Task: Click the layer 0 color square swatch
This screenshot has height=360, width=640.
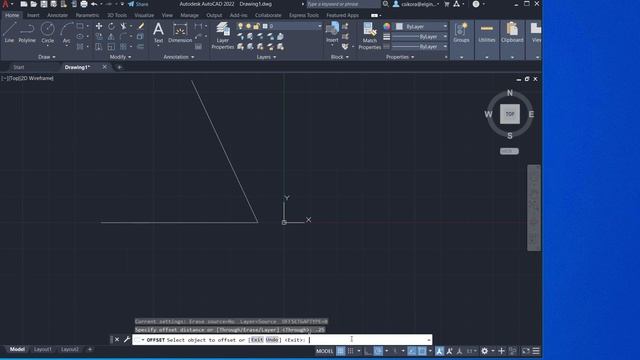Action: [x=265, y=26]
